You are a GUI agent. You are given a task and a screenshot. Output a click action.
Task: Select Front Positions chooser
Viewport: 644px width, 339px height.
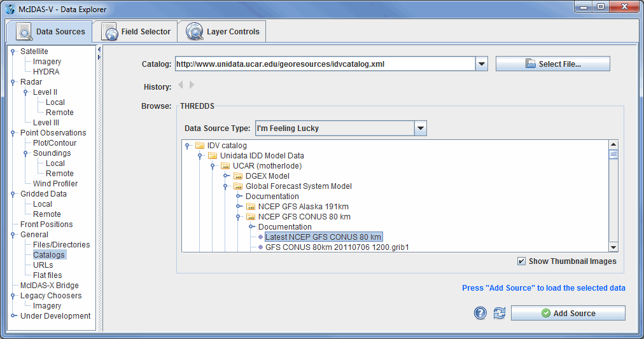point(46,225)
